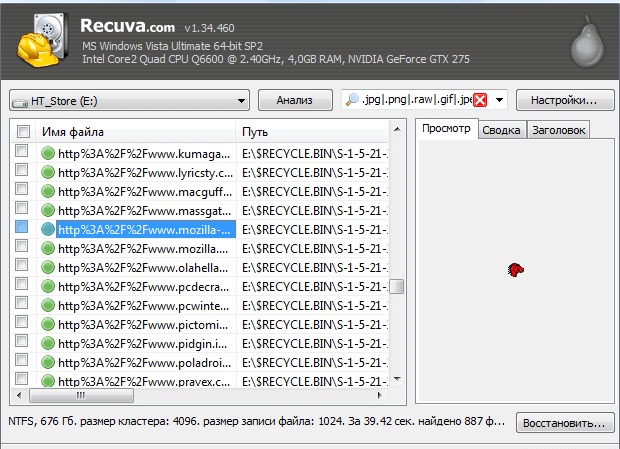Select file http%3A%2F%2Fwww.mozilla.... unhighlighted row

pos(143,248)
